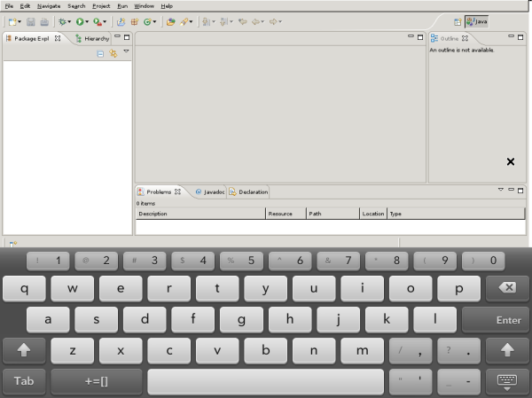
Task: Open the Navigate menu
Action: coord(49,6)
